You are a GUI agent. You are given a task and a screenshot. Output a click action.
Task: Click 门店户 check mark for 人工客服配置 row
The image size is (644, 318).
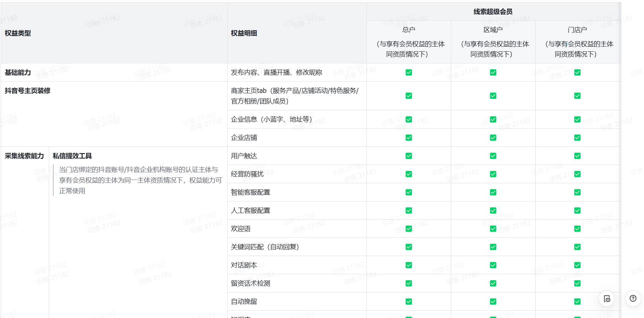click(x=577, y=211)
